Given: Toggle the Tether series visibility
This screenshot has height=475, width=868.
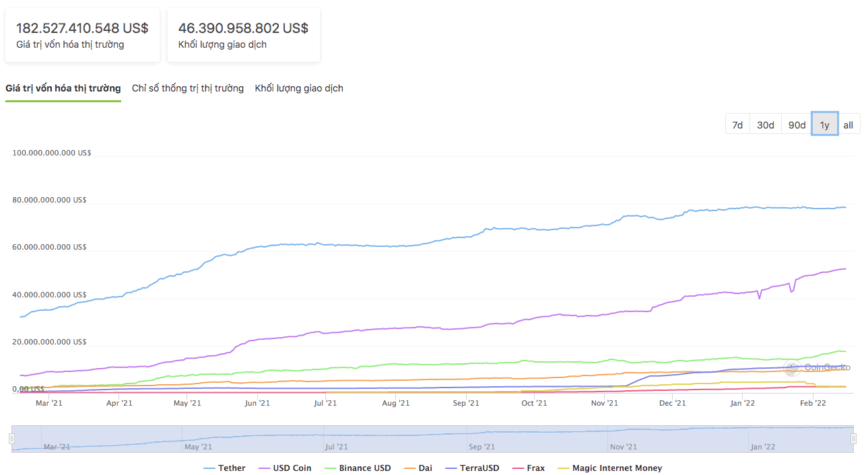Looking at the screenshot, I should pos(224,468).
